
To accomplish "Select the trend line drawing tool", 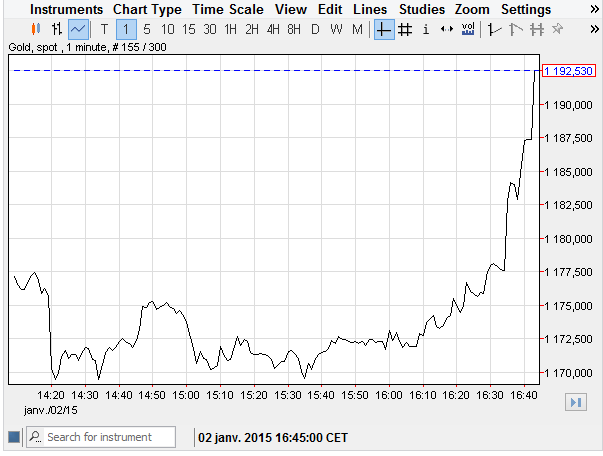I will coord(494,29).
